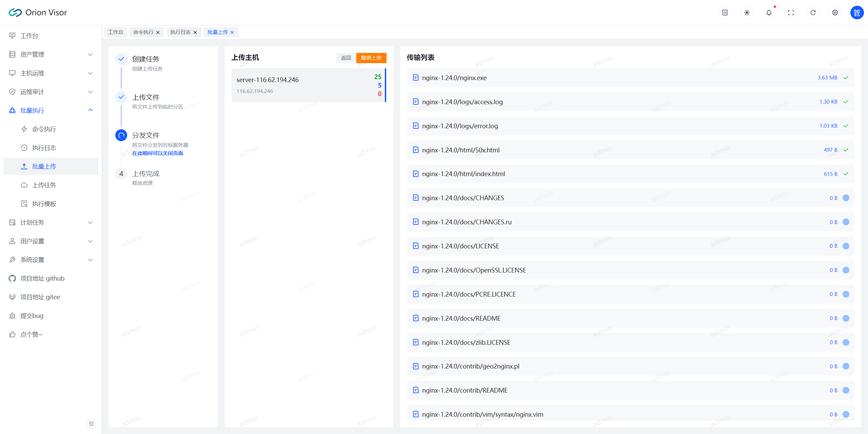Open the code panel icon in header
The height and width of the screenshot is (434, 868).
[725, 13]
